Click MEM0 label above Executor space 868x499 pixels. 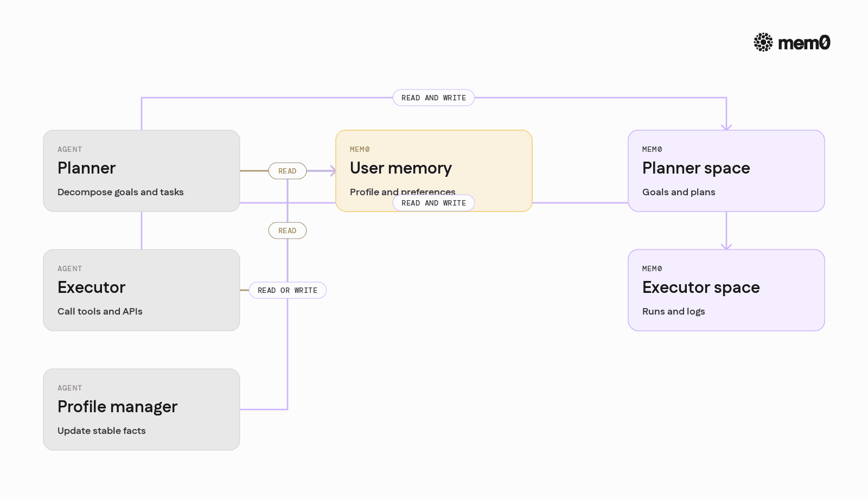652,268
